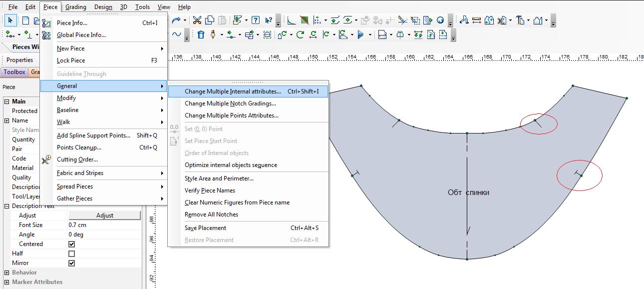Click the Cutting Order scissors icon

[46, 159]
